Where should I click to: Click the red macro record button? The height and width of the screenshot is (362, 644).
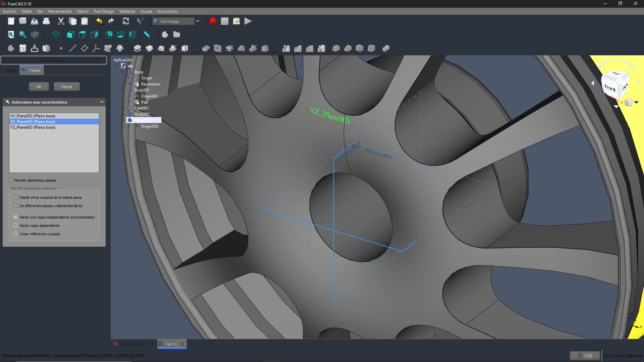tap(213, 21)
